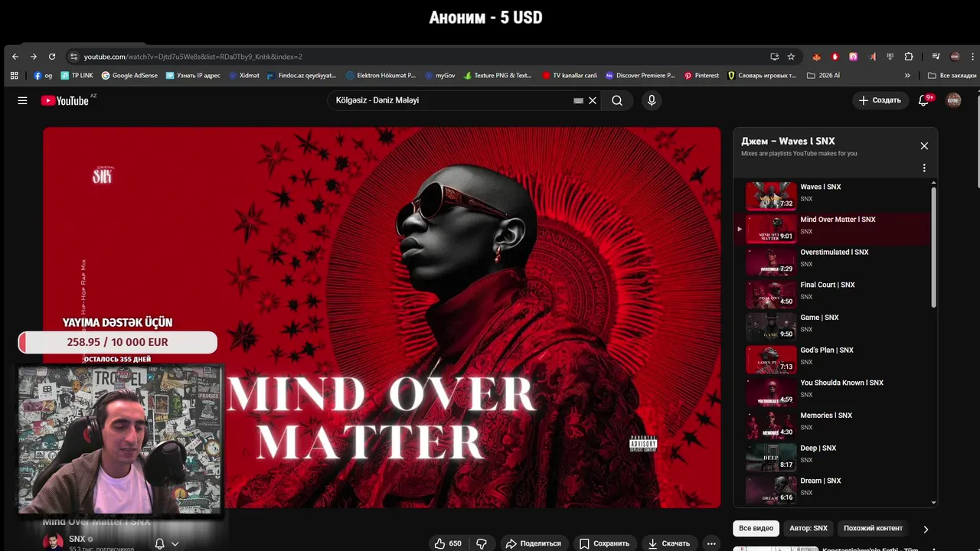The width and height of the screenshot is (980, 551).
Task: Select the Похожий контент filter chip
Action: click(x=873, y=528)
